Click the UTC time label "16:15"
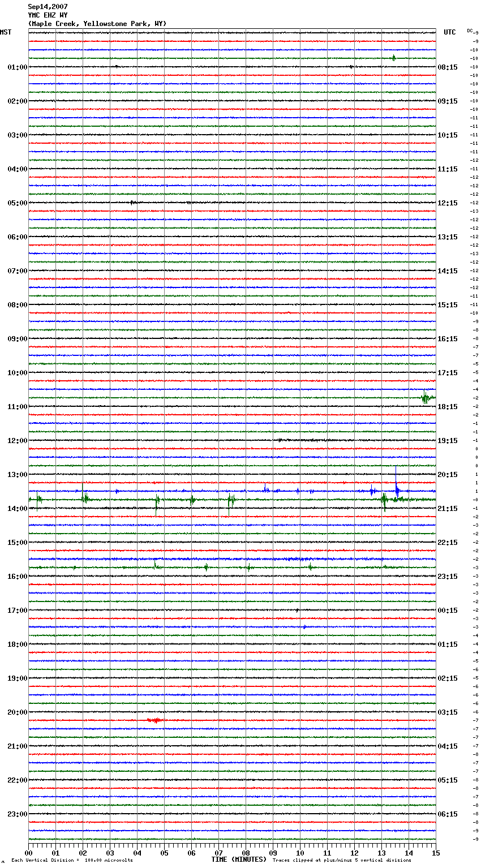Viewport: 481px width, 868px height. coord(448,339)
